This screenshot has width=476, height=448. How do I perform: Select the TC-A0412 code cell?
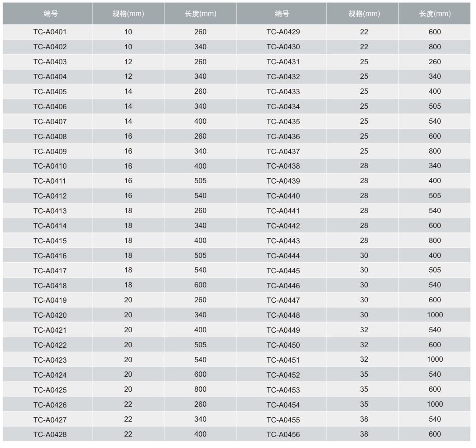50,196
